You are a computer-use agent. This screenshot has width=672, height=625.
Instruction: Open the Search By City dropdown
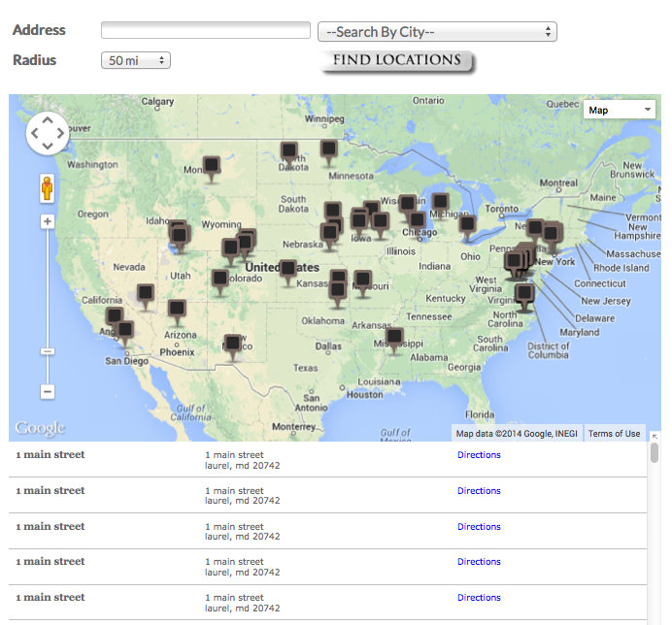click(437, 32)
